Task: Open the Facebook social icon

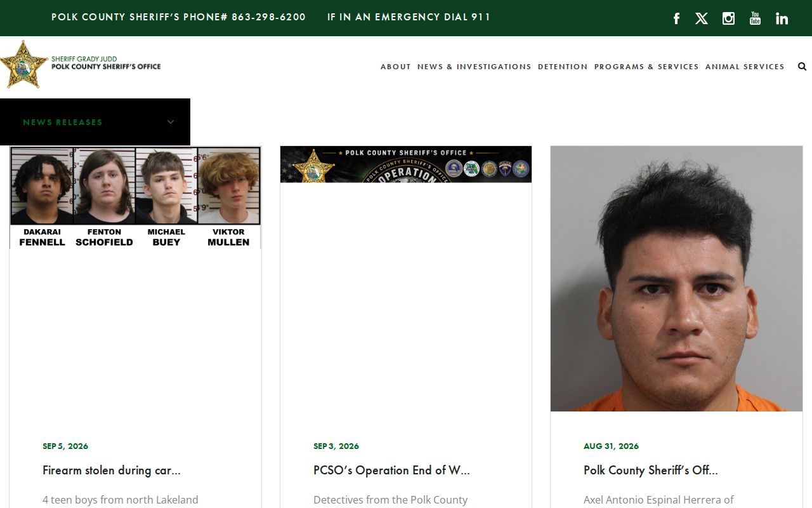Action: point(676,18)
